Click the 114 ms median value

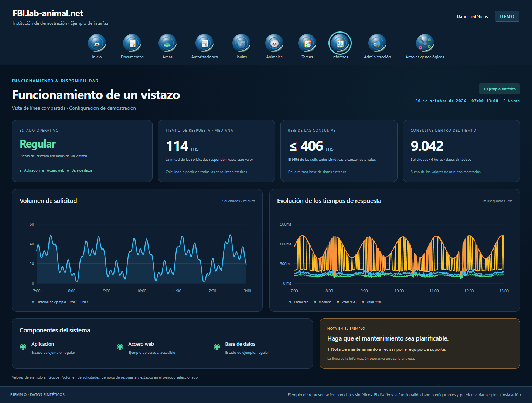[183, 146]
